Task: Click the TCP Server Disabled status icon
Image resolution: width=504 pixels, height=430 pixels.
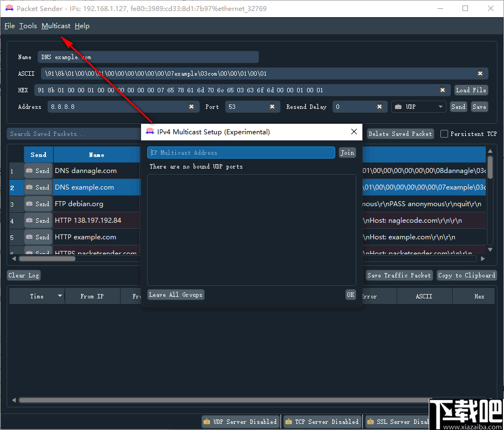Action: (x=289, y=421)
